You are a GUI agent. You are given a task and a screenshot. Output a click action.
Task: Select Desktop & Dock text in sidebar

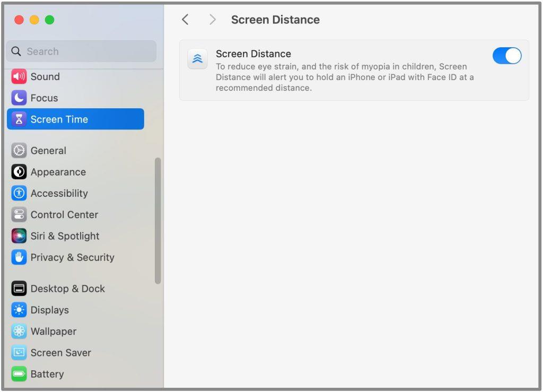pyautogui.click(x=67, y=289)
